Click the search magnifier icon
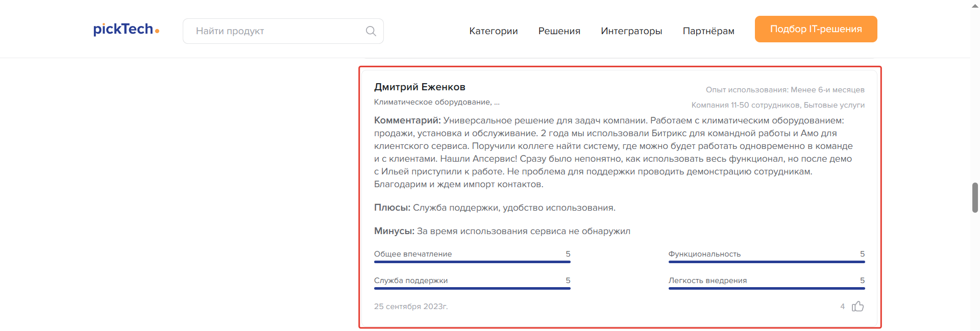The image size is (980, 331). click(371, 31)
